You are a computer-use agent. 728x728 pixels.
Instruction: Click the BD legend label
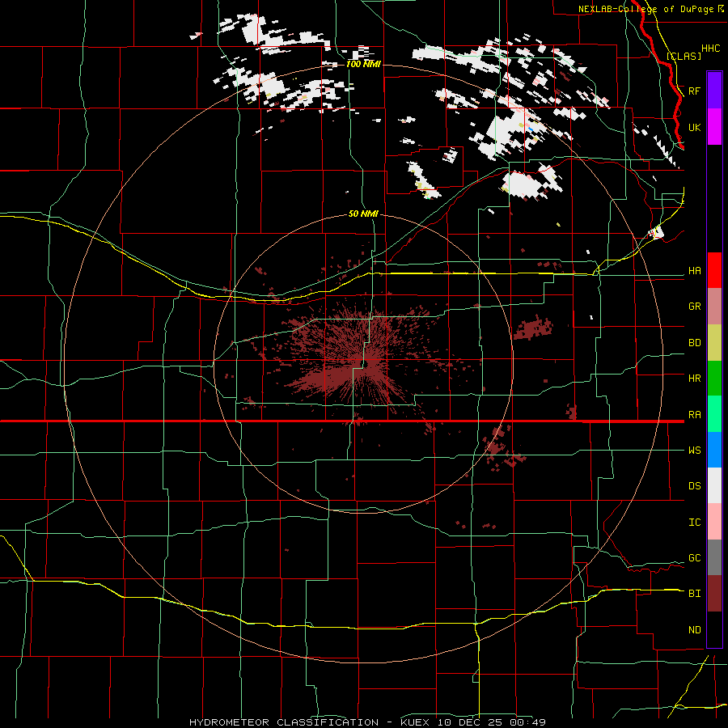pos(694,343)
